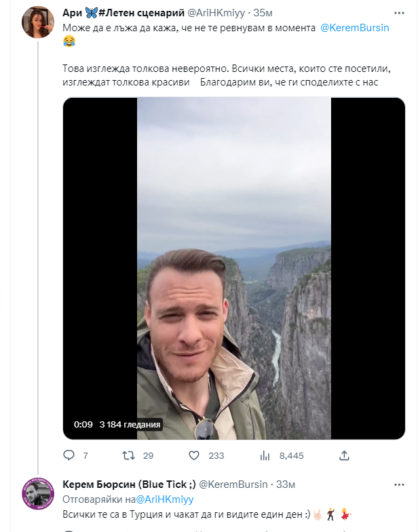This screenshot has height=532, width=420.
Task: Like the tweet with the heart icon
Action: 194,455
